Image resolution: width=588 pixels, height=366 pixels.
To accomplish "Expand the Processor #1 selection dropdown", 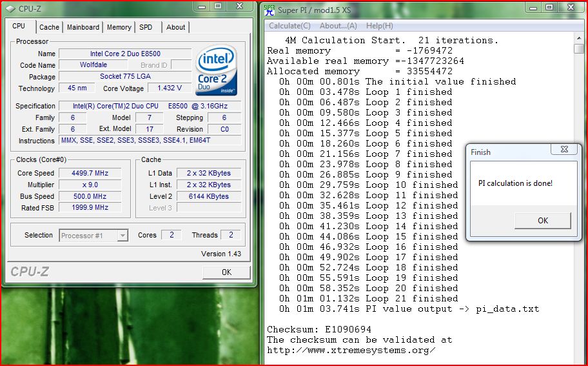I will pos(122,236).
